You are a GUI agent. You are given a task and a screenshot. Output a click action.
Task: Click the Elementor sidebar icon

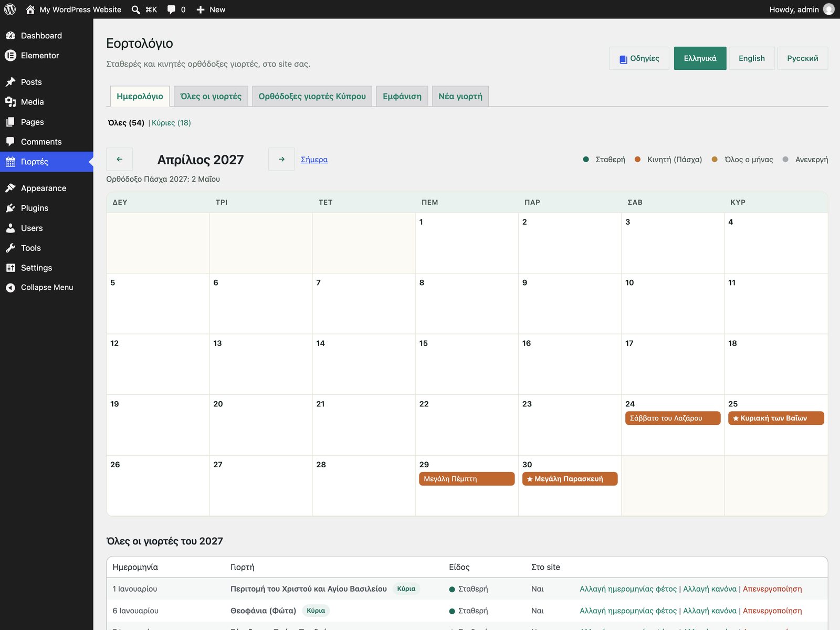(10, 55)
